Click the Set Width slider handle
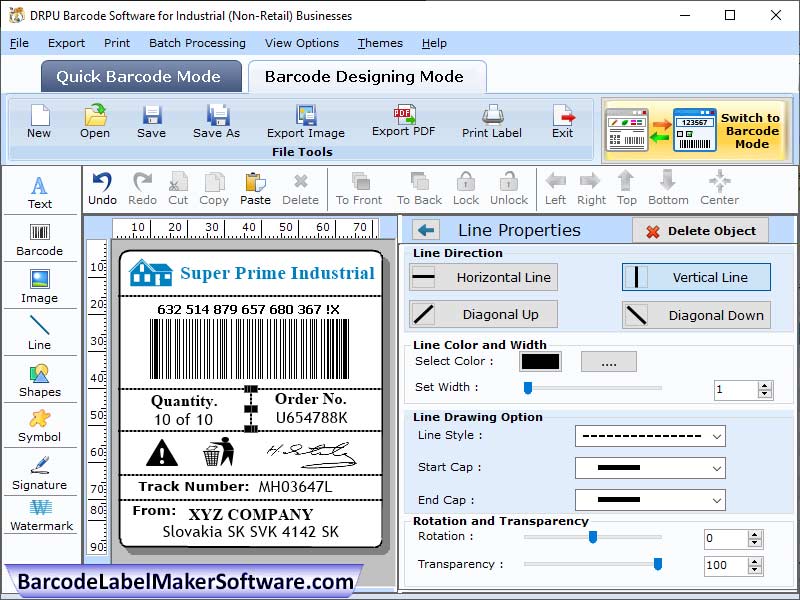Viewport: 800px width, 600px height. 528,388
